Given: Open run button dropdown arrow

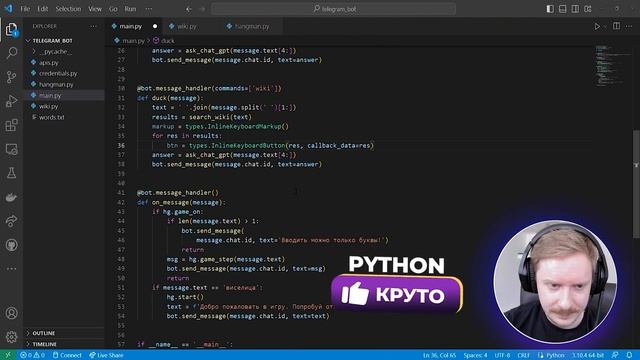Looking at the screenshot, I should (605, 26).
